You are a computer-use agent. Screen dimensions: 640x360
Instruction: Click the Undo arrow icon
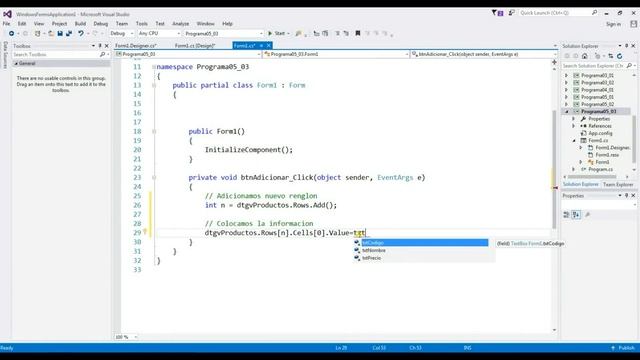click(81, 33)
